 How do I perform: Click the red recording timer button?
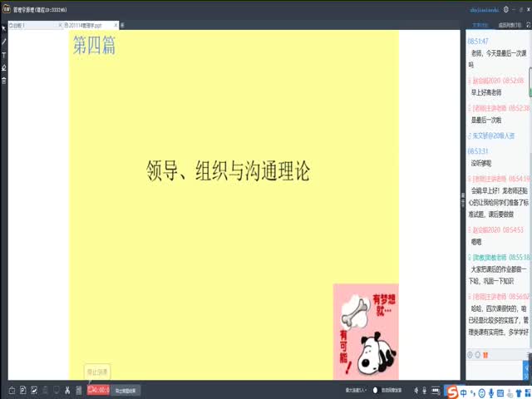[98, 390]
